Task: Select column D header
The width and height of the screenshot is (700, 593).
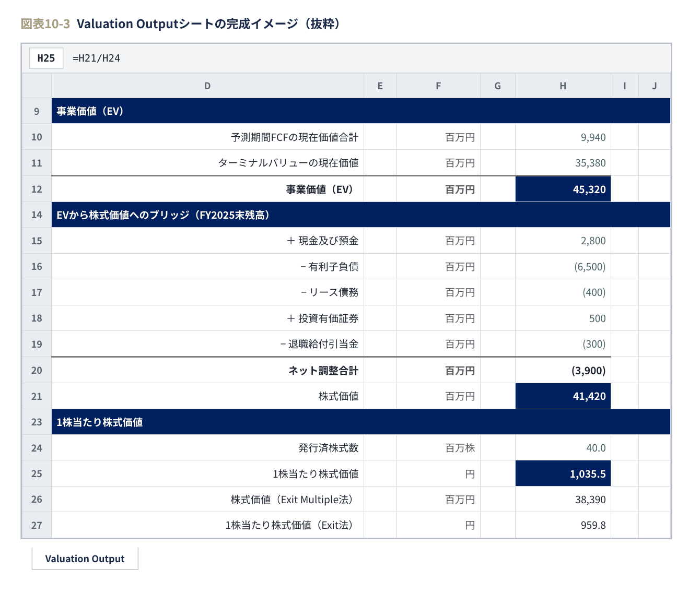Action: pyautogui.click(x=207, y=86)
